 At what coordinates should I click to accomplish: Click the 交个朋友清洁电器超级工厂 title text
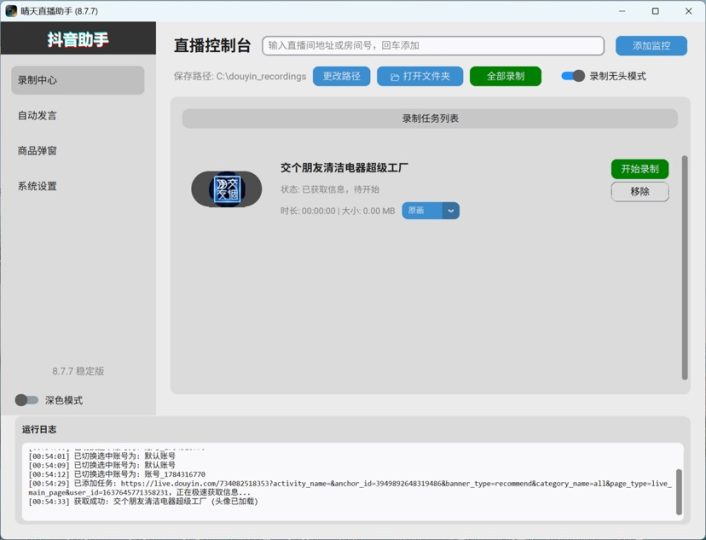point(344,168)
